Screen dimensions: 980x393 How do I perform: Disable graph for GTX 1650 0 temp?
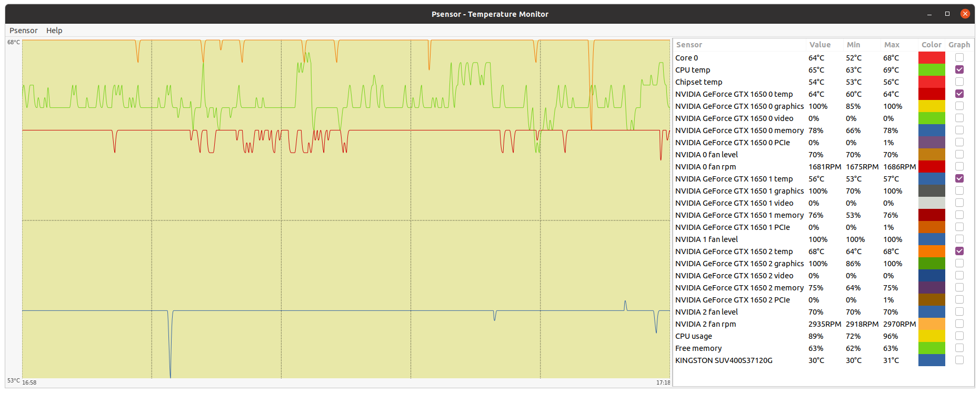point(959,94)
